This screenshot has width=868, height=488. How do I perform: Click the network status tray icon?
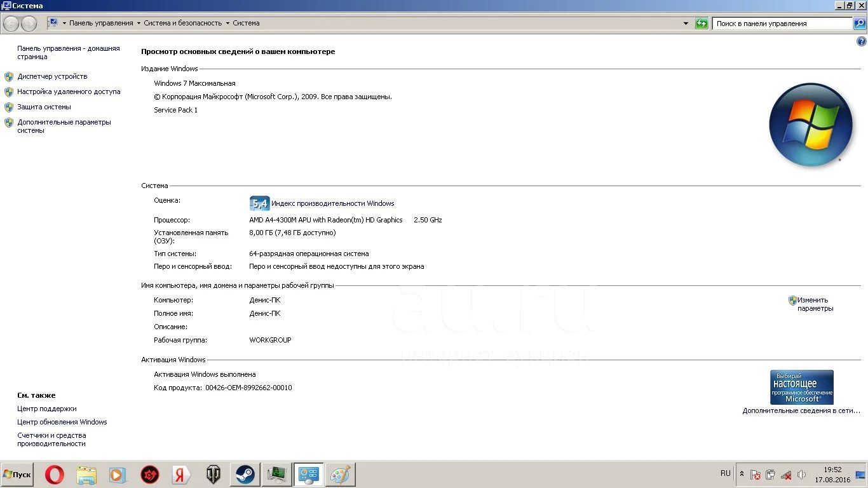(786, 475)
